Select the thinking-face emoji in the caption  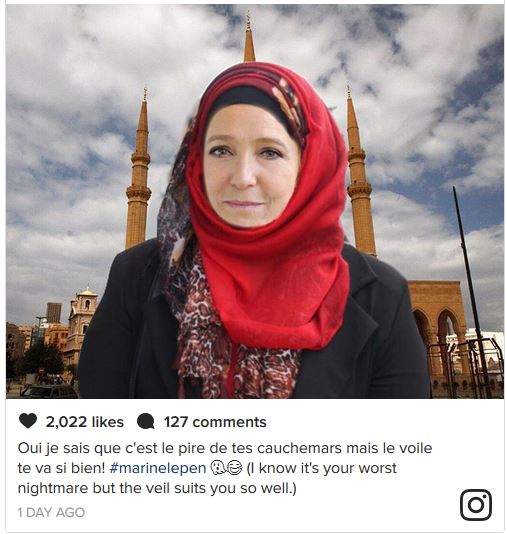(x=218, y=468)
